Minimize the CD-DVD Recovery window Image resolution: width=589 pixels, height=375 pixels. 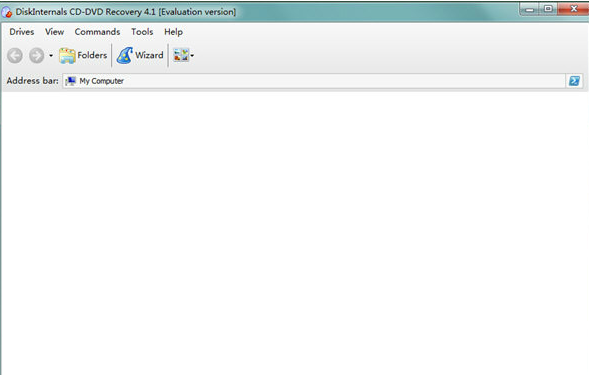530,9
